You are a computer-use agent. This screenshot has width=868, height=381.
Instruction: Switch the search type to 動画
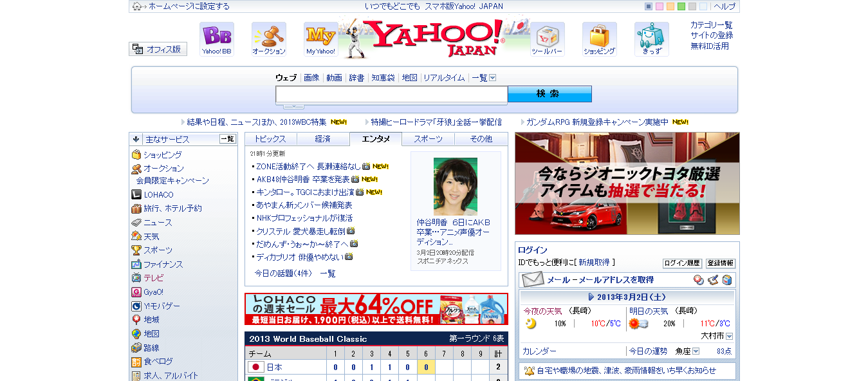pyautogui.click(x=334, y=78)
